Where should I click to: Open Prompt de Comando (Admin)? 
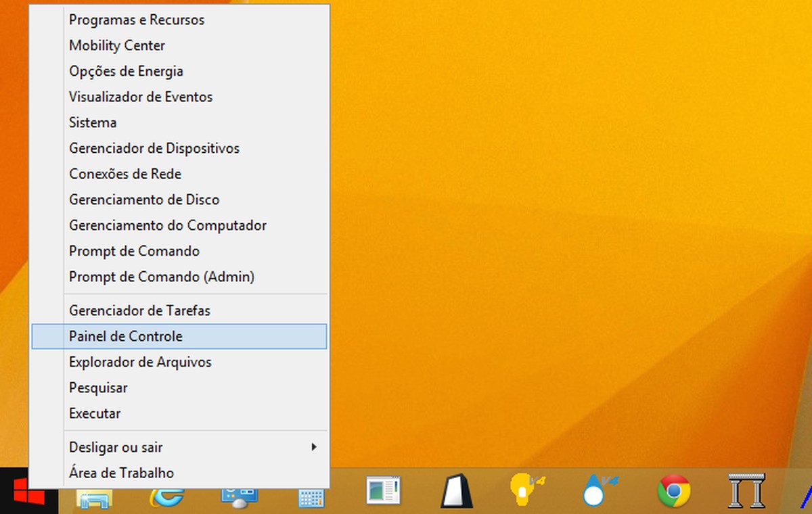click(x=162, y=277)
